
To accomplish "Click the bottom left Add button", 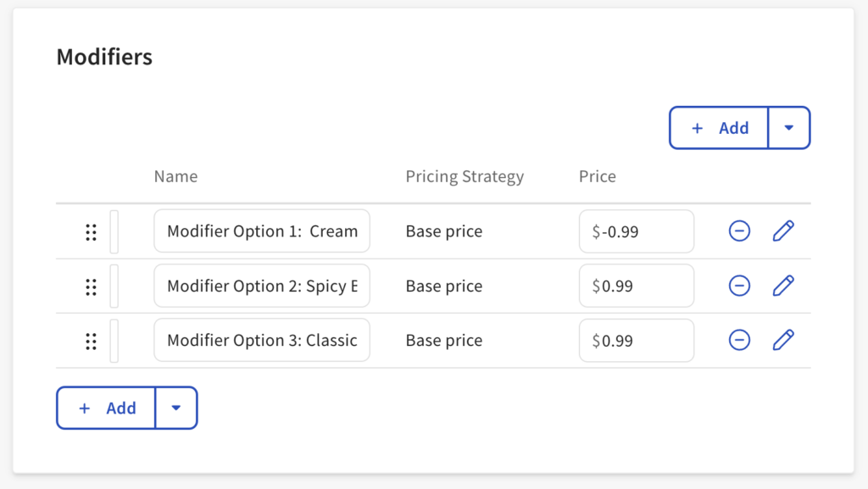I will (x=107, y=408).
